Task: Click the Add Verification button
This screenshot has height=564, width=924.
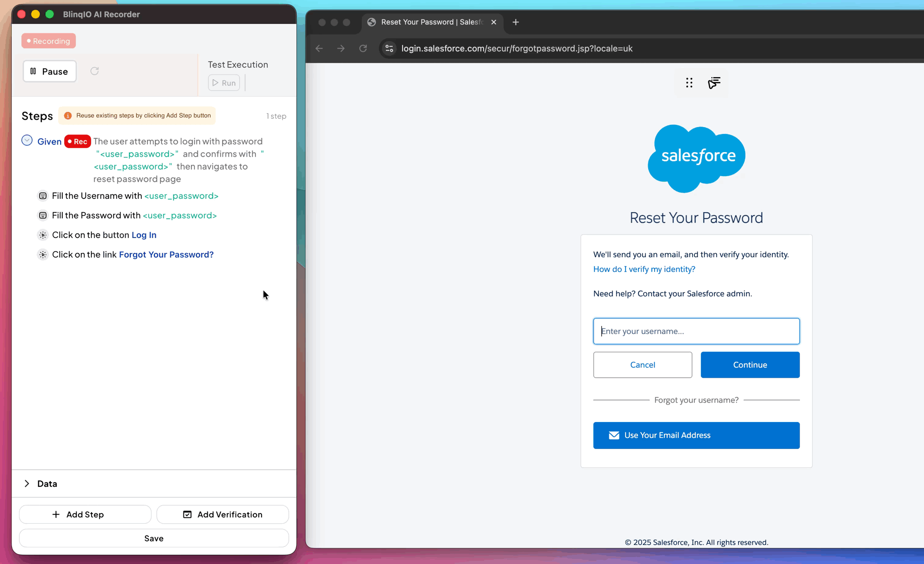Action: click(223, 515)
